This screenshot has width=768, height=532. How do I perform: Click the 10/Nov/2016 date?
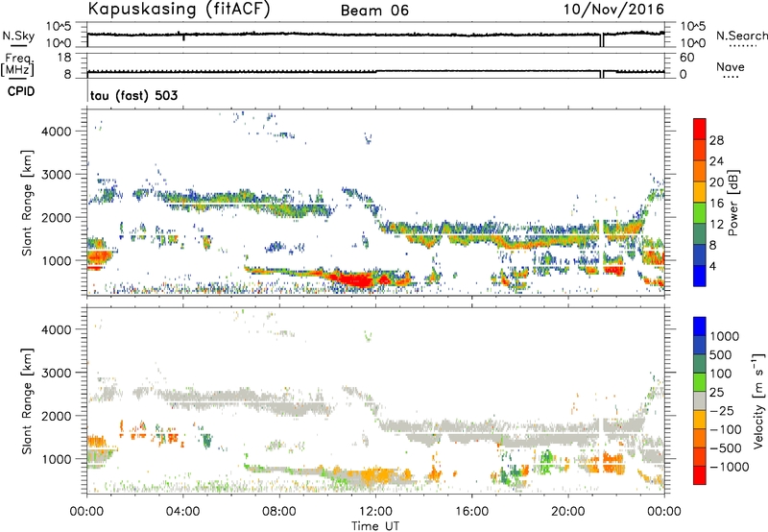(613, 10)
